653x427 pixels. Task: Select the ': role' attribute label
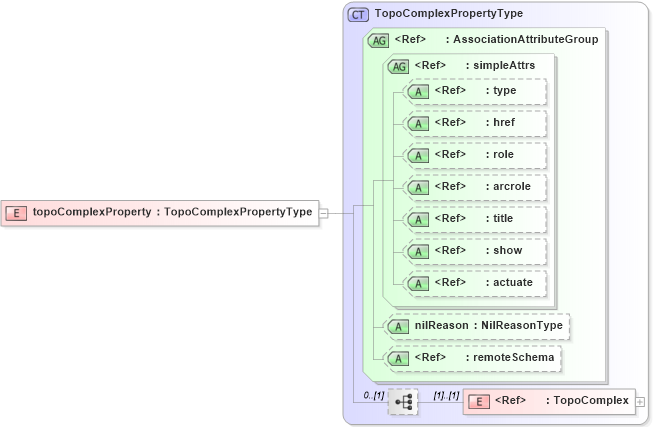point(499,154)
